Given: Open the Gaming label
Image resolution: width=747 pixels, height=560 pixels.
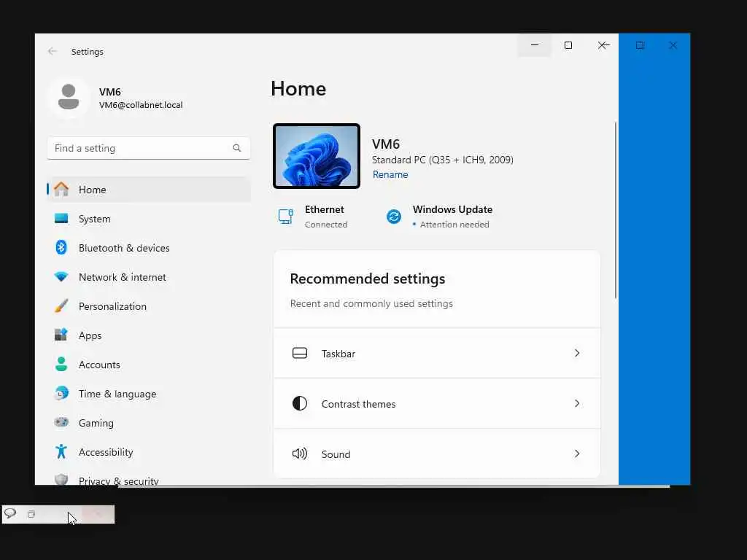Looking at the screenshot, I should [x=96, y=424].
